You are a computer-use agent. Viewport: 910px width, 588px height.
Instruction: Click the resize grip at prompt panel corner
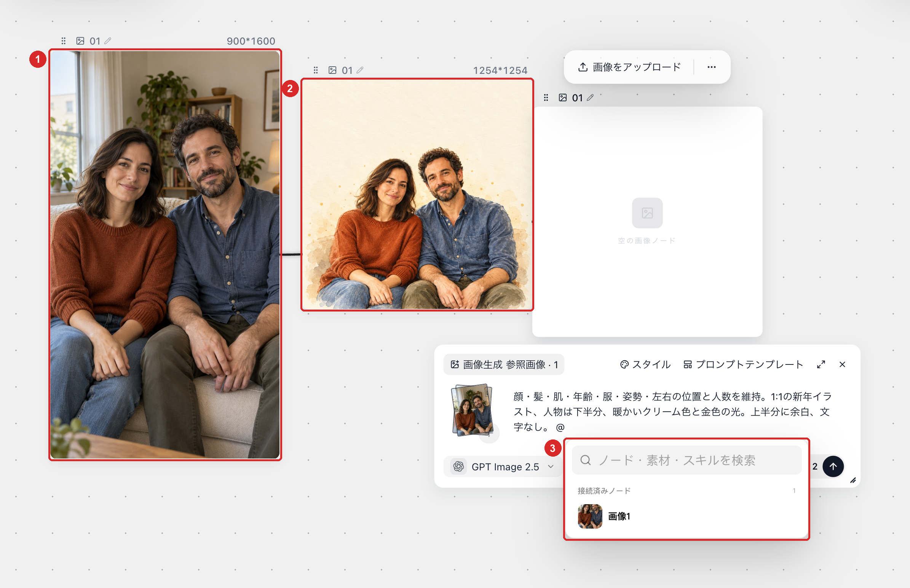tap(853, 480)
